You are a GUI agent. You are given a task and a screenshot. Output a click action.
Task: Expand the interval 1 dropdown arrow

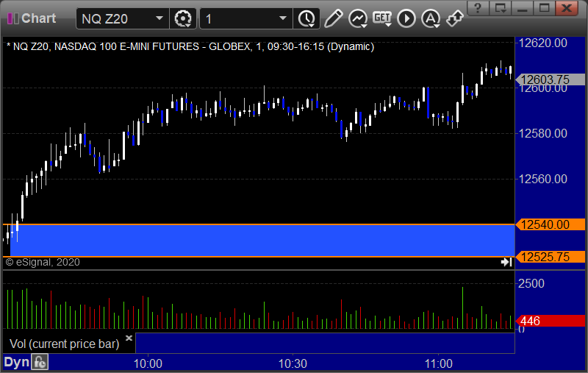tap(283, 18)
